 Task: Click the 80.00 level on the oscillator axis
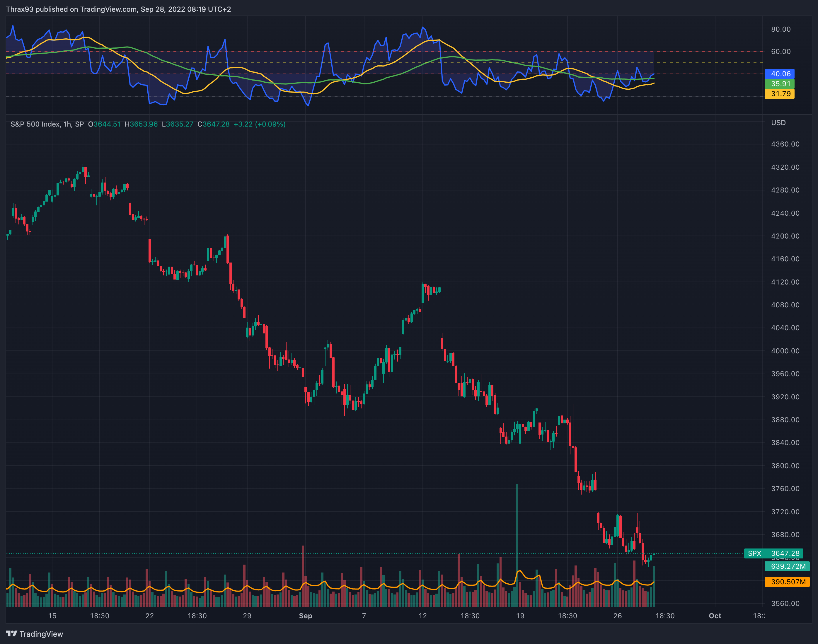click(x=781, y=29)
